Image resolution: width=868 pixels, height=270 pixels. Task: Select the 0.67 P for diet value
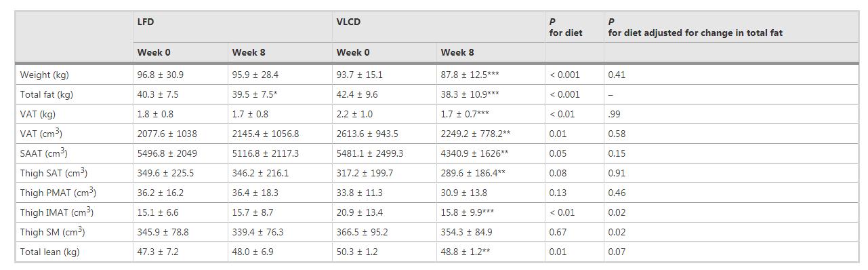pyautogui.click(x=558, y=232)
